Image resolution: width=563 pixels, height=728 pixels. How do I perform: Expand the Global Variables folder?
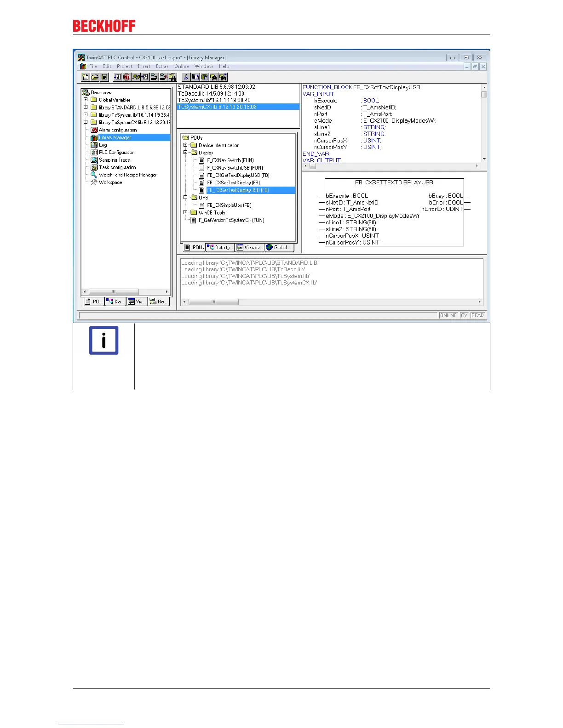(x=86, y=100)
